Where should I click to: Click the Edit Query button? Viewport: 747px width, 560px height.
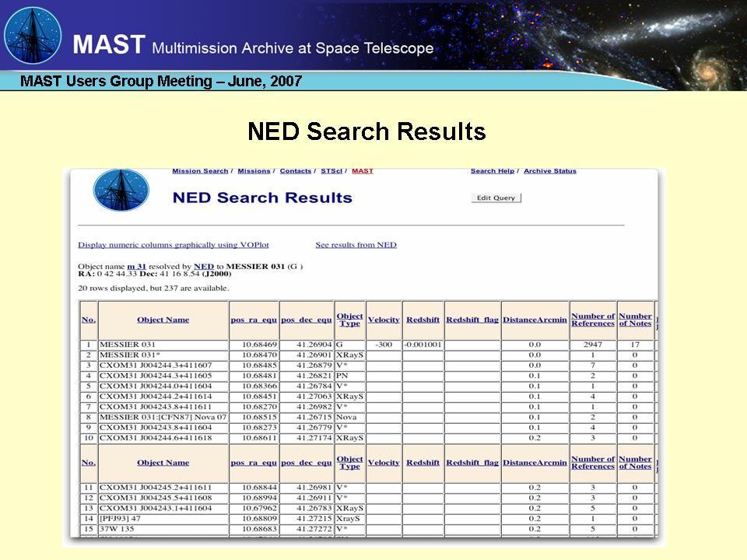(496, 198)
